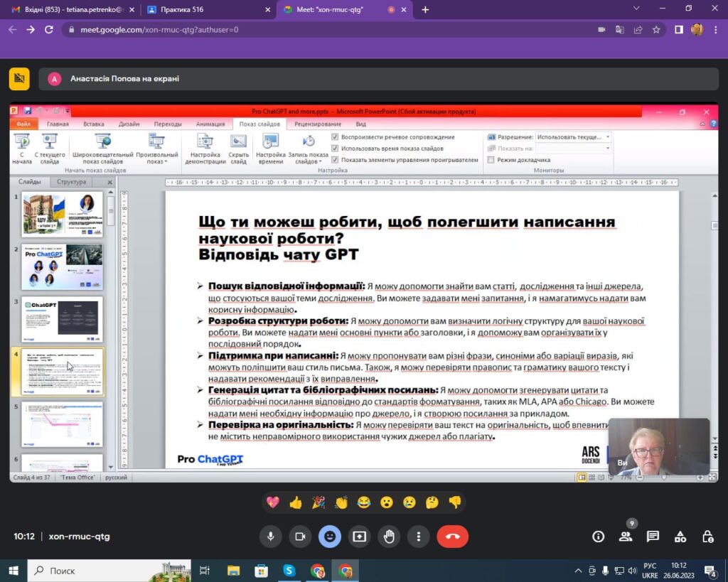
Task: Open the Skype taskbar icon
Action: tap(289, 571)
